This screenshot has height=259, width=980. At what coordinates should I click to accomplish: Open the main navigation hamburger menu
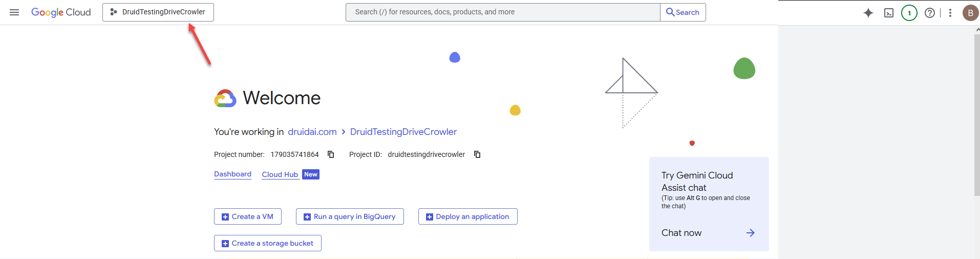pyautogui.click(x=14, y=12)
